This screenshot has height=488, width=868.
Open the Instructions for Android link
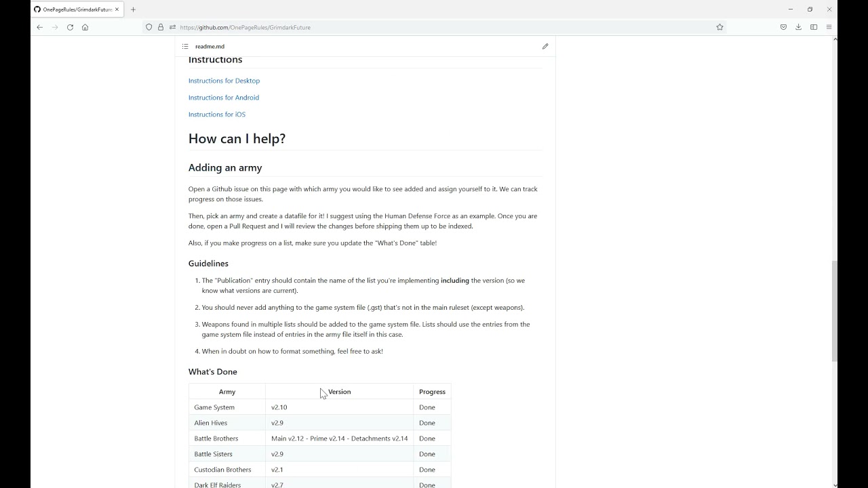click(224, 98)
